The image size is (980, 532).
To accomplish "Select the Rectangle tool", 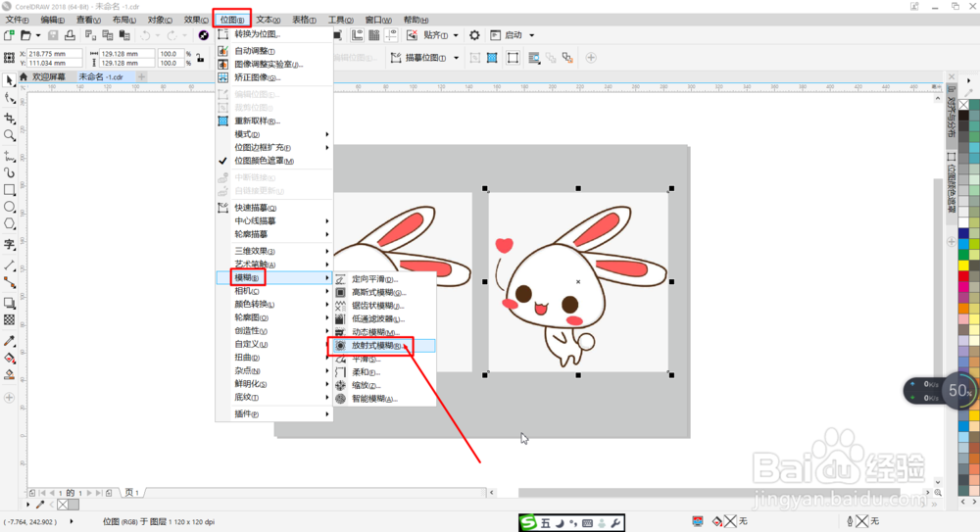I will point(10,189).
